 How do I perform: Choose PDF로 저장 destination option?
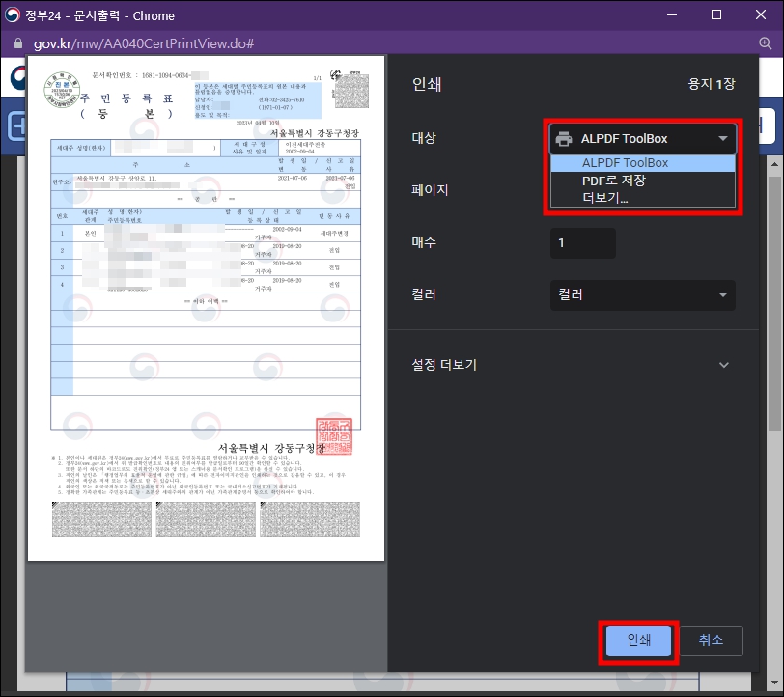pos(642,180)
